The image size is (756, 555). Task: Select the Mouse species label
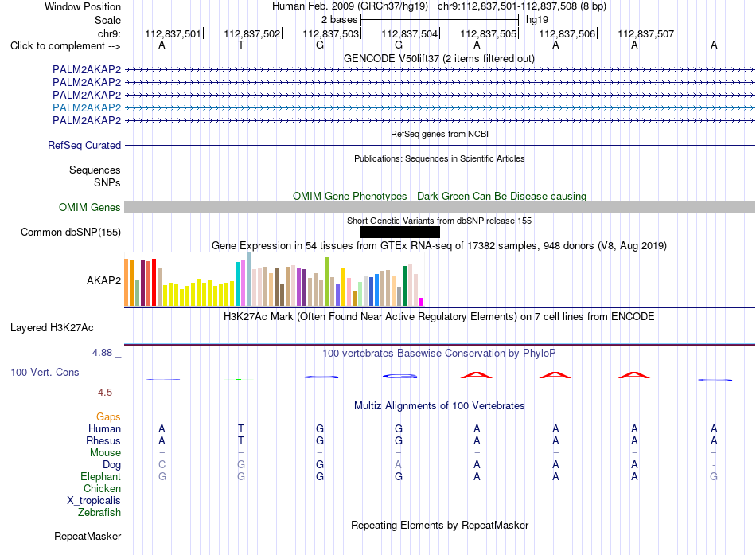click(x=105, y=453)
